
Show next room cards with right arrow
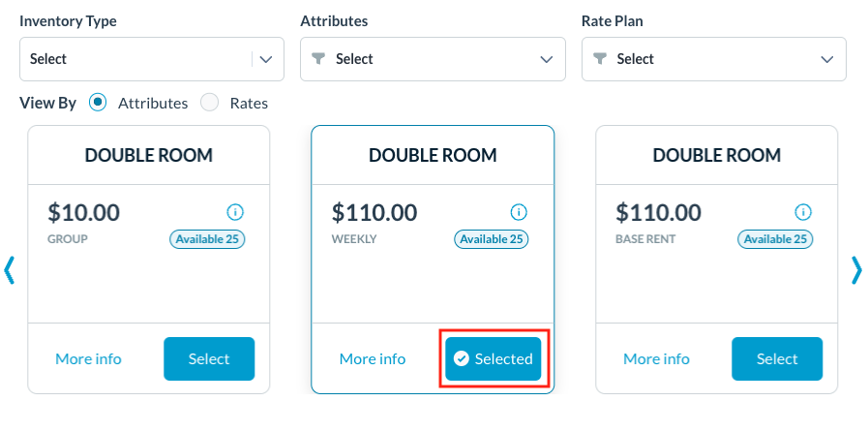[855, 269]
